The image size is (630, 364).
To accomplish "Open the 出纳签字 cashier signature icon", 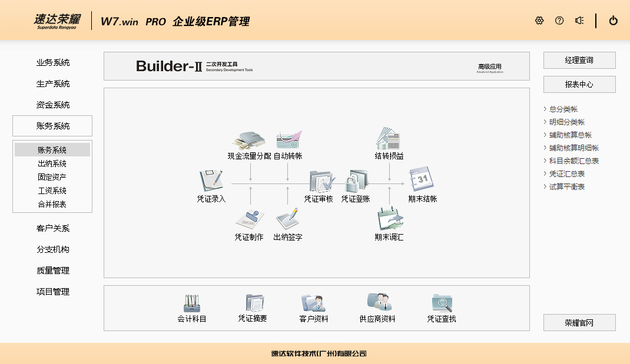I will pyautogui.click(x=288, y=220).
